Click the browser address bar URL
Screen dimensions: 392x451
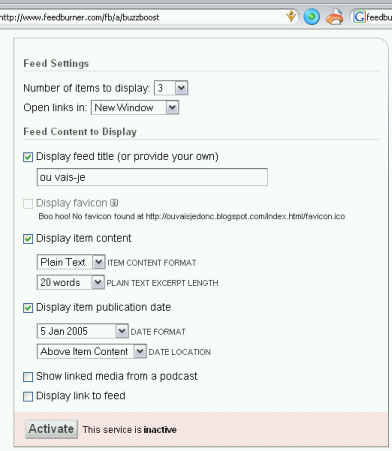coord(80,17)
